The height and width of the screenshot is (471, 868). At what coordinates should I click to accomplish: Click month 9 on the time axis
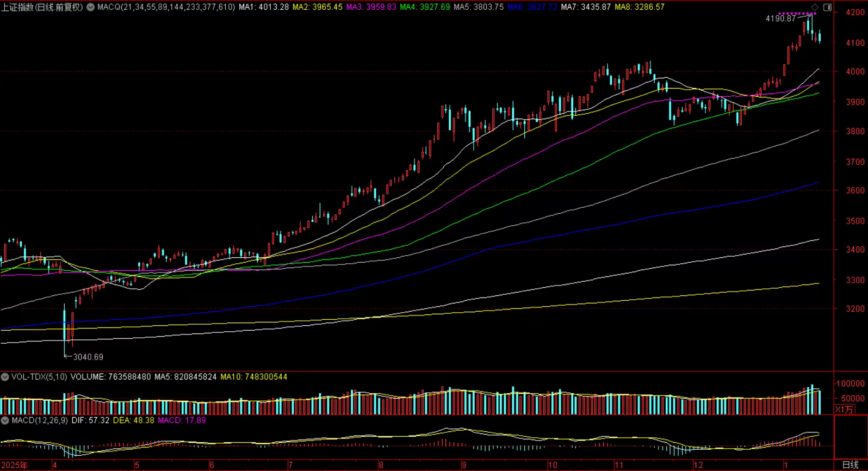click(464, 466)
